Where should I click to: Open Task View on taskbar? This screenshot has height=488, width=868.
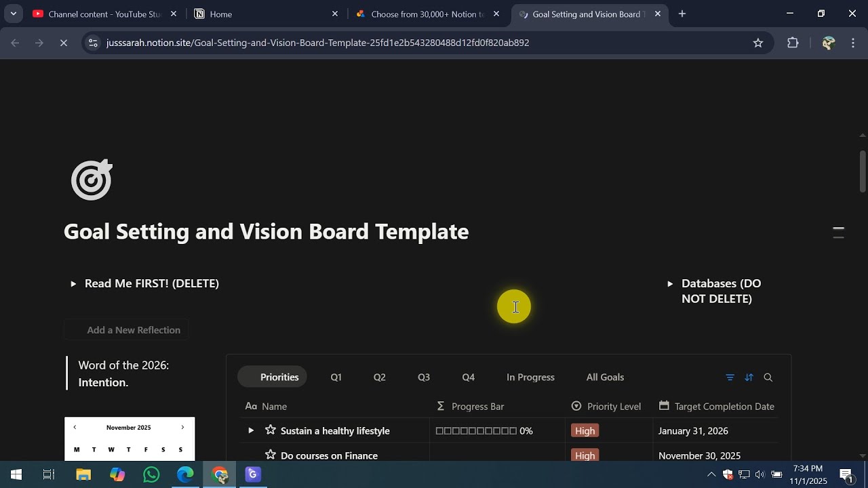click(x=49, y=474)
